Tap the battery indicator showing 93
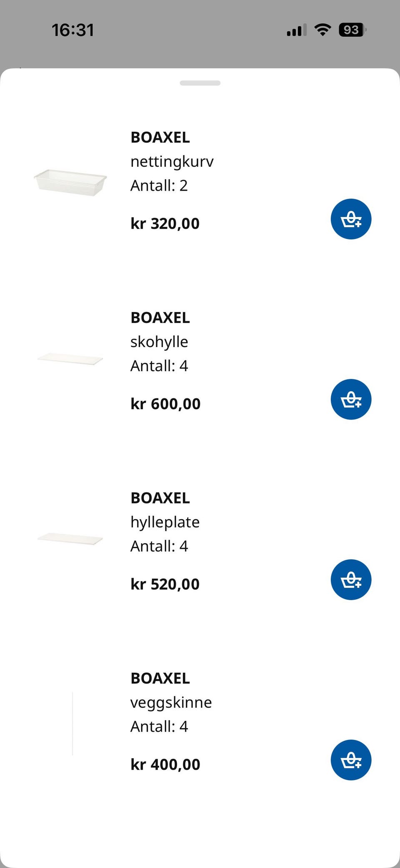400x868 pixels. point(352,30)
